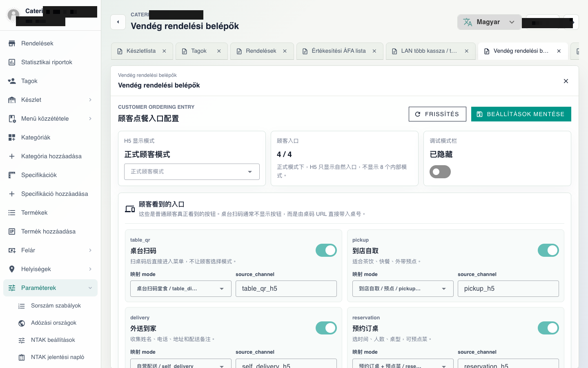Click the Menü közzététele icon
The width and height of the screenshot is (588, 368).
(x=12, y=119)
